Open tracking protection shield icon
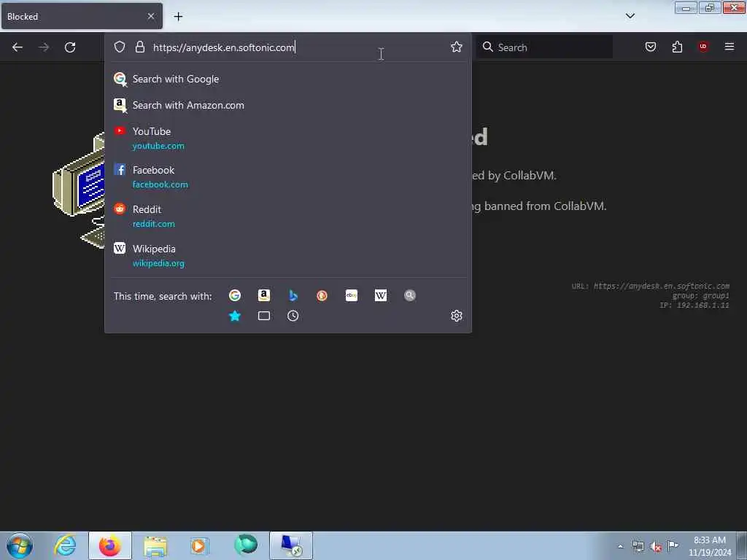This screenshot has width=747, height=560. coord(120,47)
